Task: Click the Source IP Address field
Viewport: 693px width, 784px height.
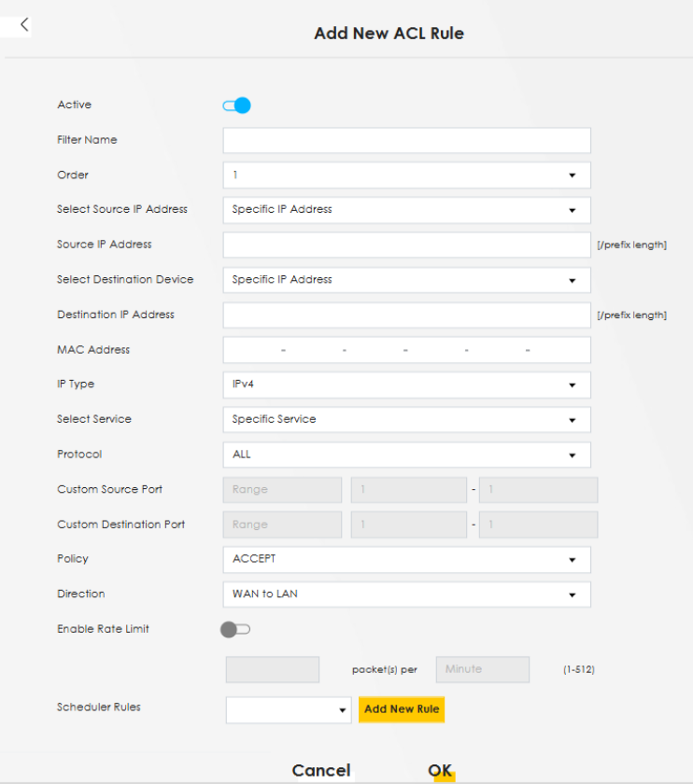Action: (406, 245)
